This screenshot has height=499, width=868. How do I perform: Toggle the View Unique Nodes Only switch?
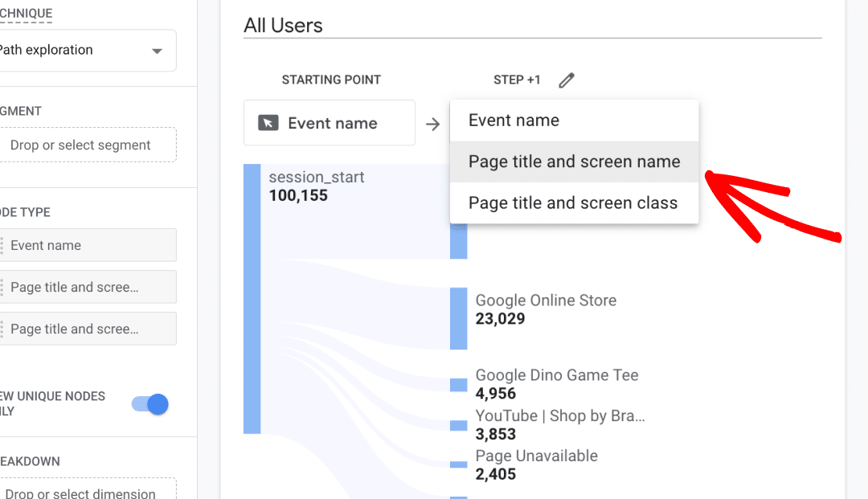149,404
